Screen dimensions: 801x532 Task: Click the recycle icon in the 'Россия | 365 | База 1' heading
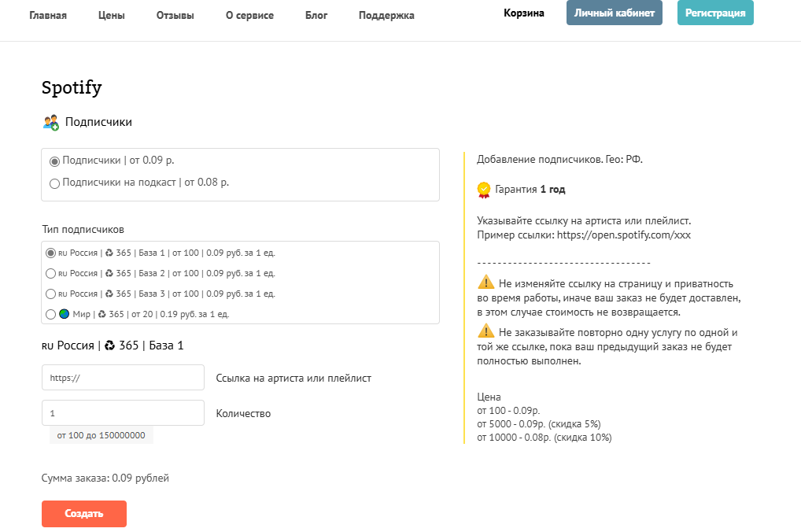109,346
